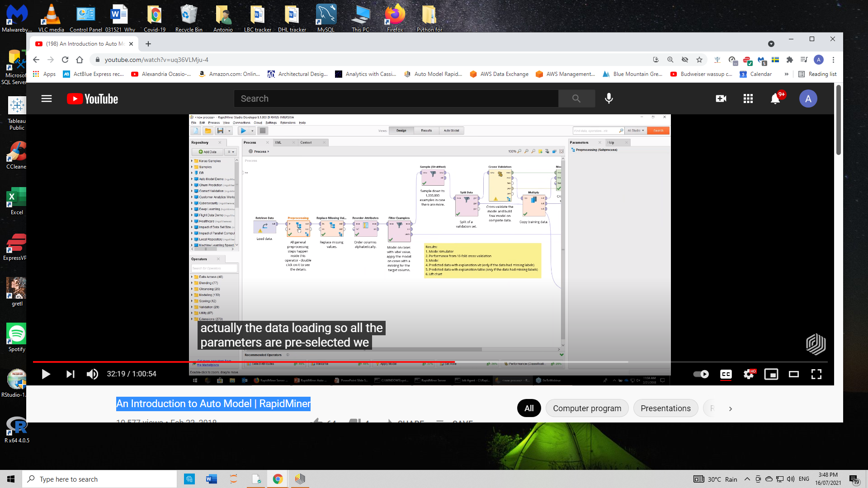The image size is (868, 488).
Task: Open the Windows notification center
Action: click(854, 479)
